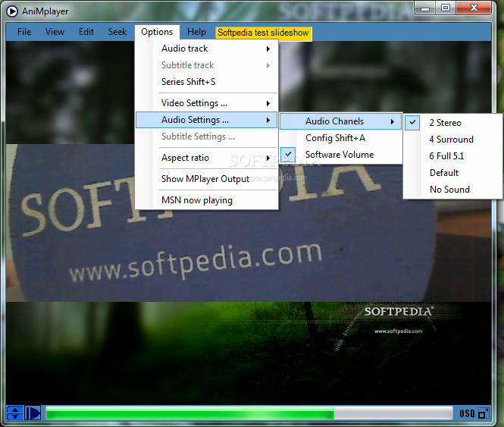Toggle the Software Volume checkmark
The height and width of the screenshot is (427, 504).
(341, 155)
